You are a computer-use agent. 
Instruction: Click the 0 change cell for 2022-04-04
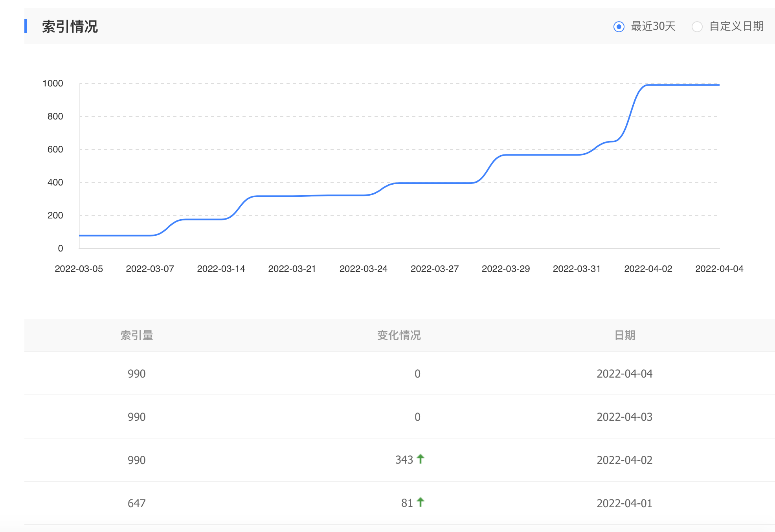click(417, 374)
